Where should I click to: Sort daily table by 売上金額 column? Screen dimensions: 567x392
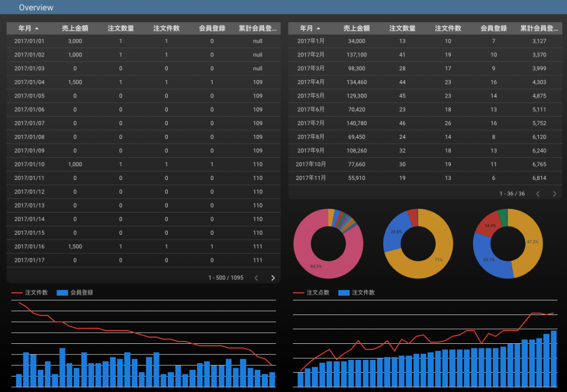tap(75, 28)
